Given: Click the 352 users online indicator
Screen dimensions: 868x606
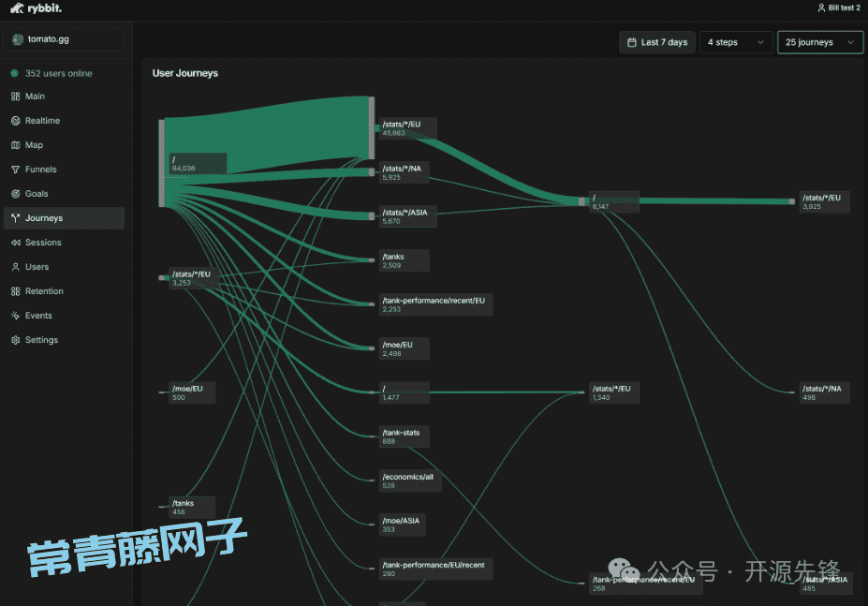Looking at the screenshot, I should coord(58,73).
